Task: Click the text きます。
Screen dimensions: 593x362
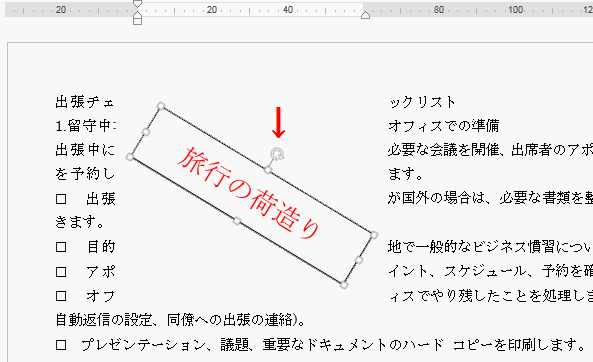Action: coord(80,222)
